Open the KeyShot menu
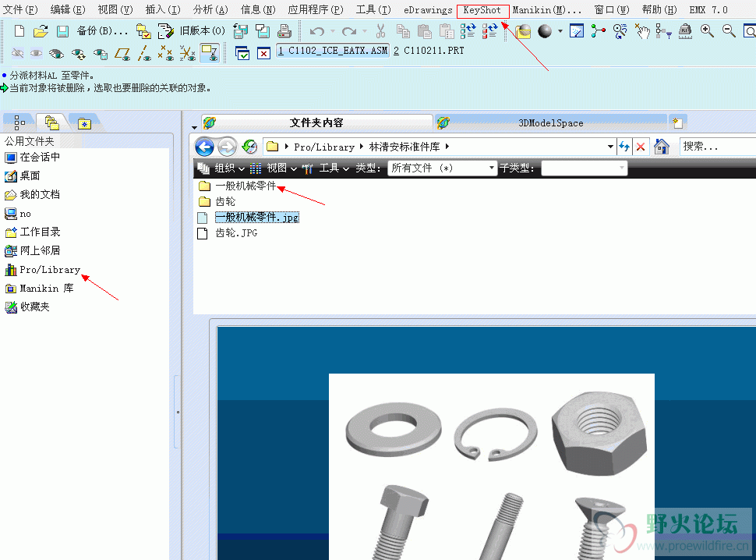756x560 pixels. coord(482,10)
